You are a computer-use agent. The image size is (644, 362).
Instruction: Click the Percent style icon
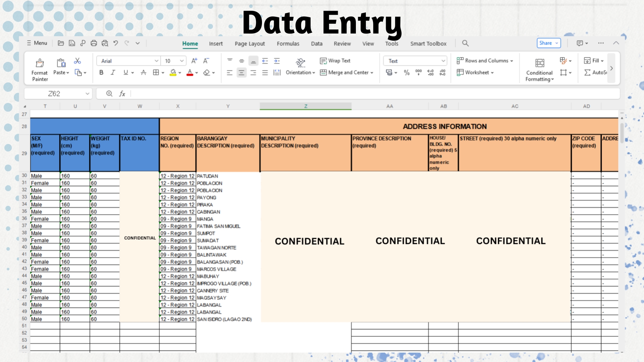coord(407,72)
